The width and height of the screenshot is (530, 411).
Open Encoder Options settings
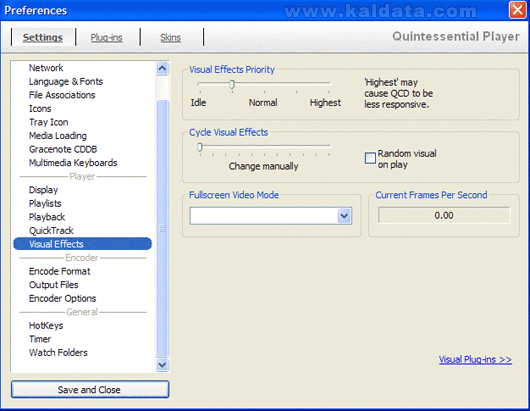[63, 298]
